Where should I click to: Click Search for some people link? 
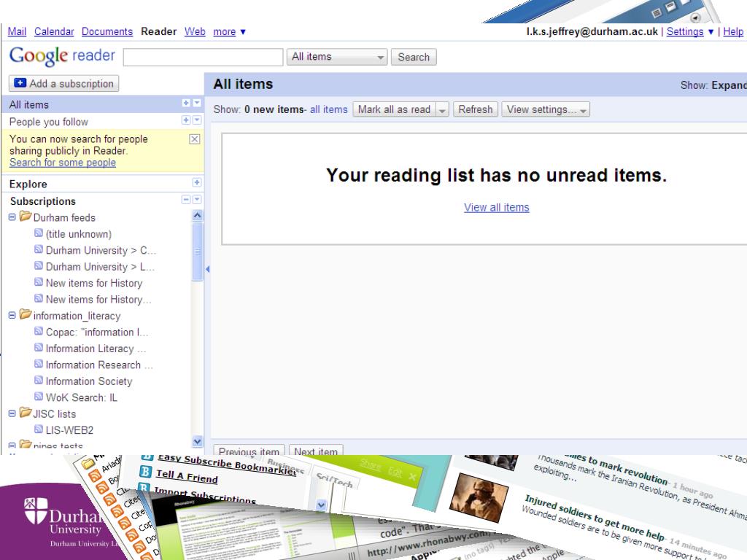click(x=63, y=163)
